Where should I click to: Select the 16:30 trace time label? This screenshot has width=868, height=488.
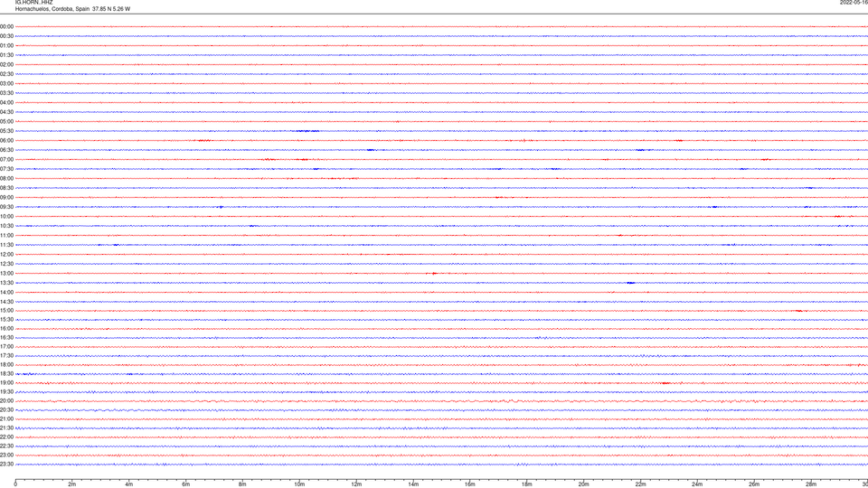(6, 337)
